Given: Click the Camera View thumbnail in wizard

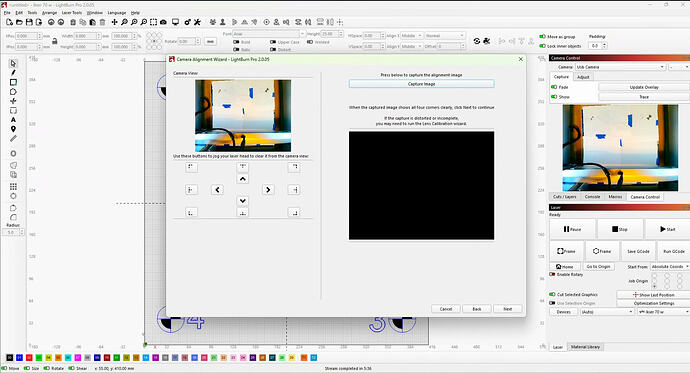Looking at the screenshot, I should coord(243,116).
